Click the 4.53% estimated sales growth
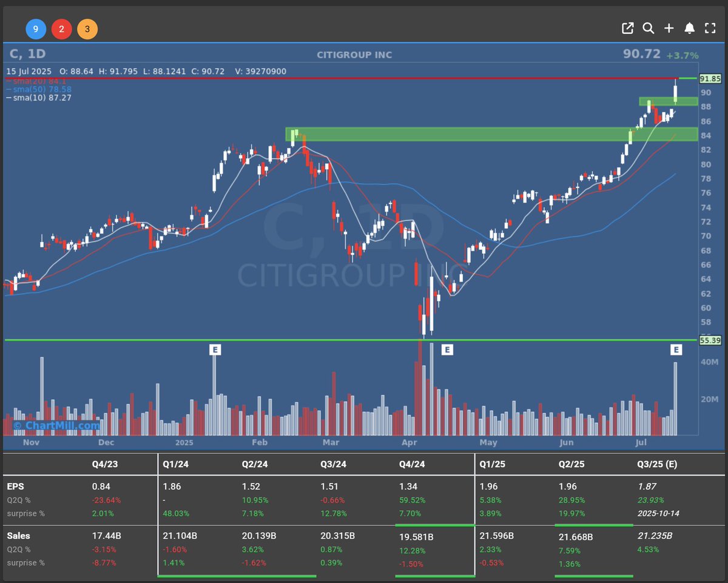728x583 pixels. click(x=649, y=550)
